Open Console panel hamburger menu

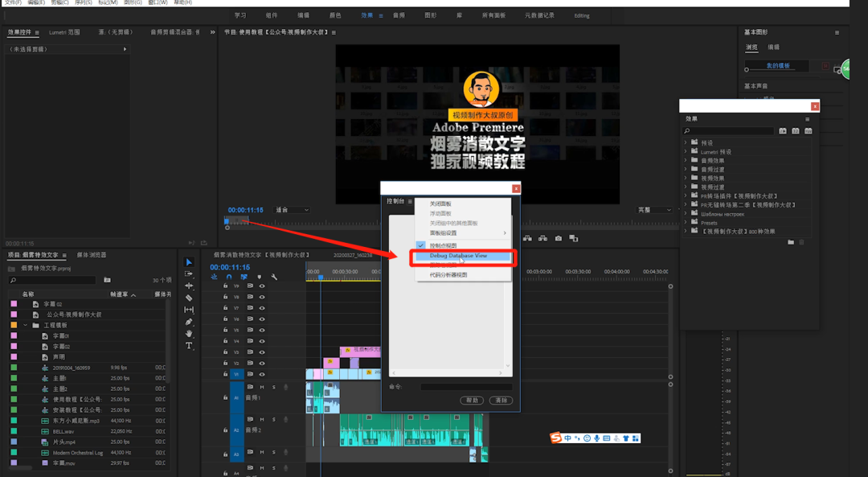click(410, 201)
